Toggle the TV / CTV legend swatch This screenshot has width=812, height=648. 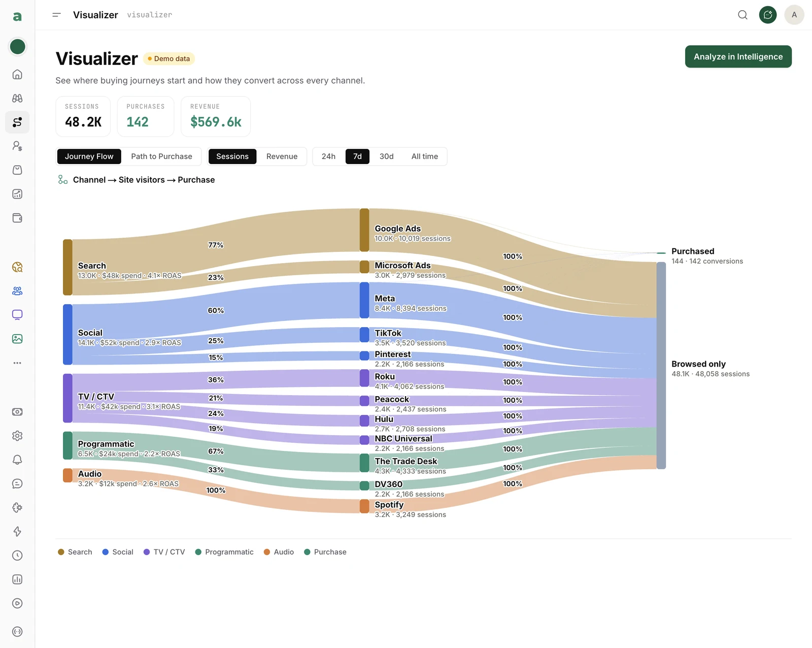pos(147,552)
